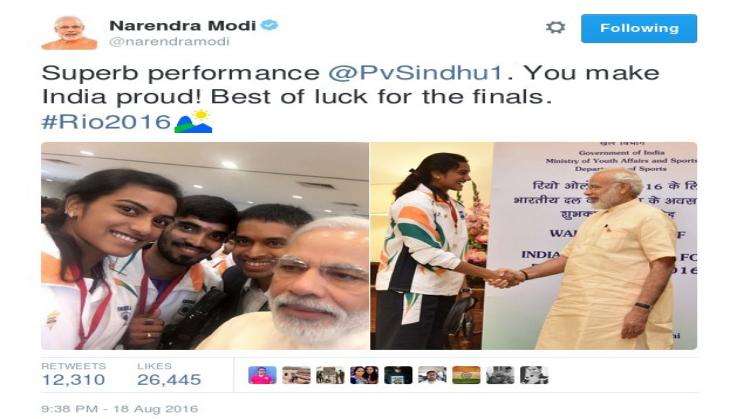Toggle the Following button

click(x=639, y=28)
